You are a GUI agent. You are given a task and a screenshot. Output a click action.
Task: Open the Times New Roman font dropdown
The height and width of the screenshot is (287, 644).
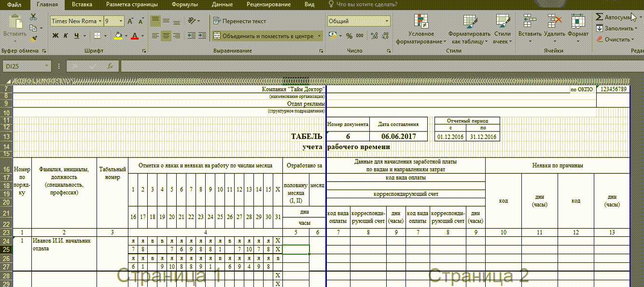click(x=100, y=21)
